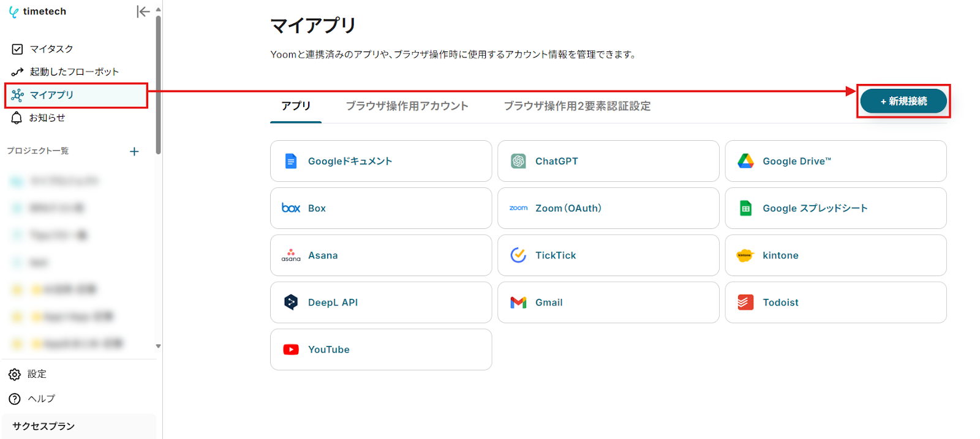Open the Zoom (OAuth) app card
This screenshot has height=439, width=980.
pos(608,208)
